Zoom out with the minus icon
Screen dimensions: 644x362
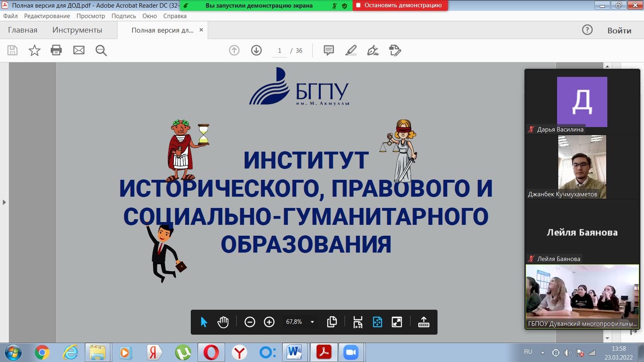[x=250, y=322]
